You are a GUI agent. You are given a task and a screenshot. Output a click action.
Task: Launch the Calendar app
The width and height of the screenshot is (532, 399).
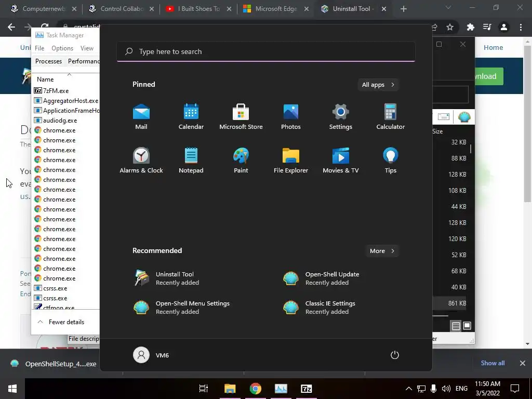(191, 117)
